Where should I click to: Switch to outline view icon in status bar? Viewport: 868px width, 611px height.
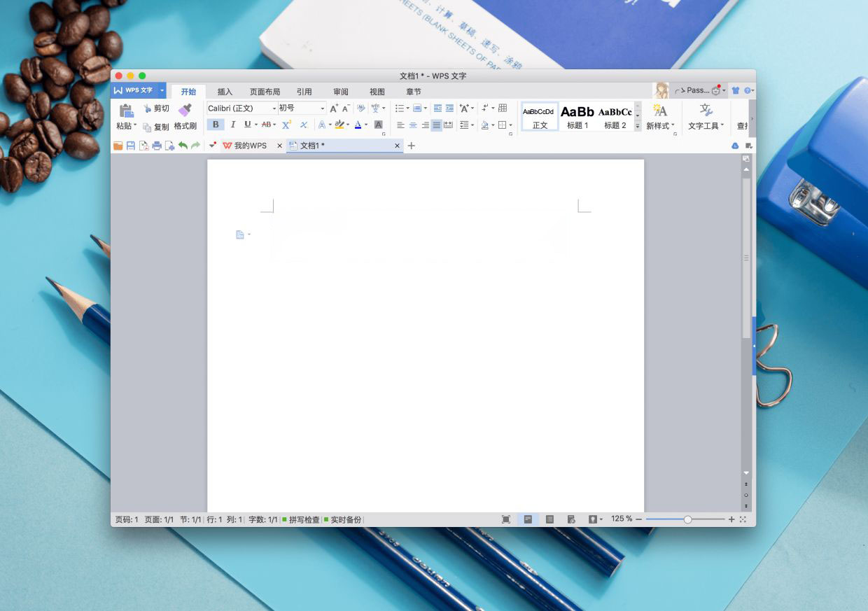pos(549,519)
